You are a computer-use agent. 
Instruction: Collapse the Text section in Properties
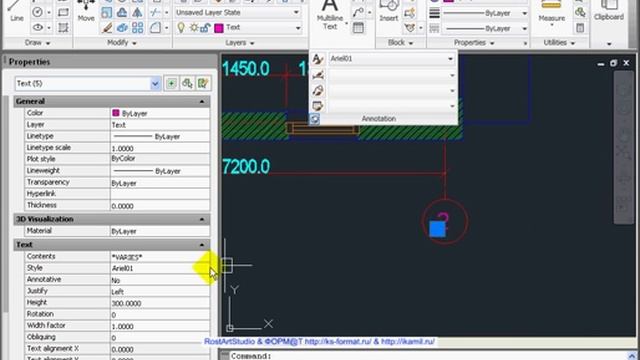pyautogui.click(x=202, y=244)
